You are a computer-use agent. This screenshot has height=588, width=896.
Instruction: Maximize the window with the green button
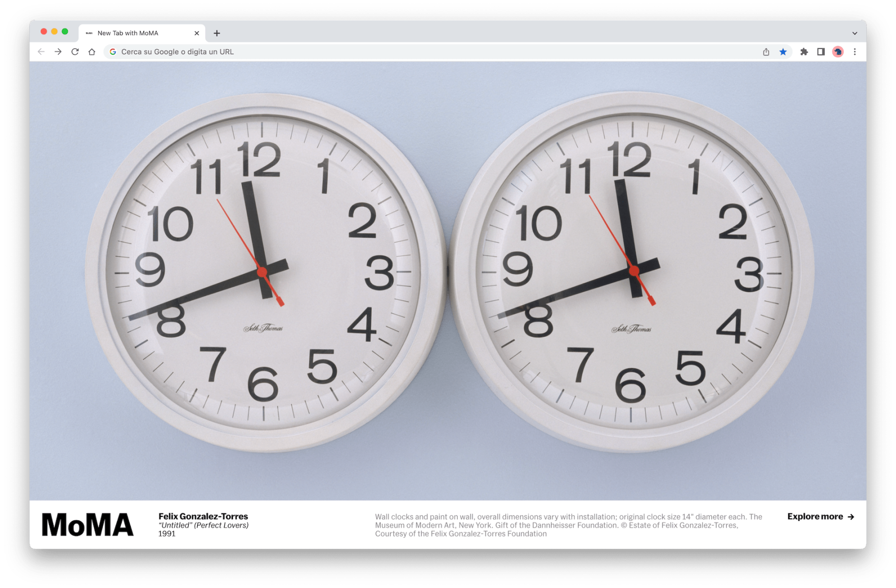tap(65, 31)
